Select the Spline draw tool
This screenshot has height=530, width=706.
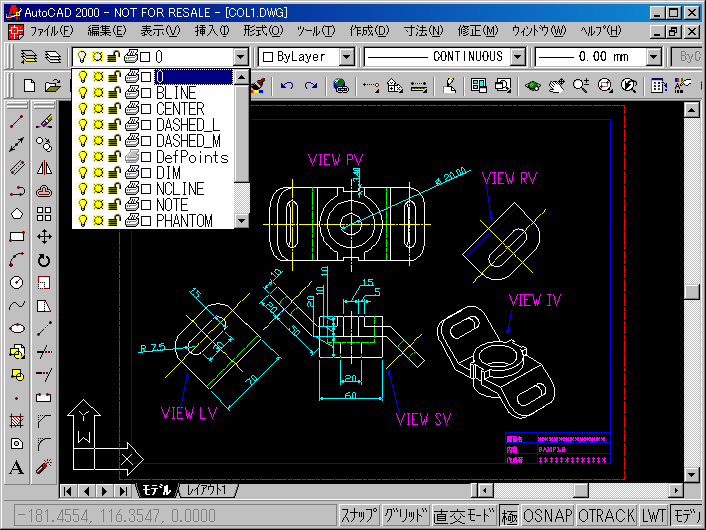click(x=17, y=305)
